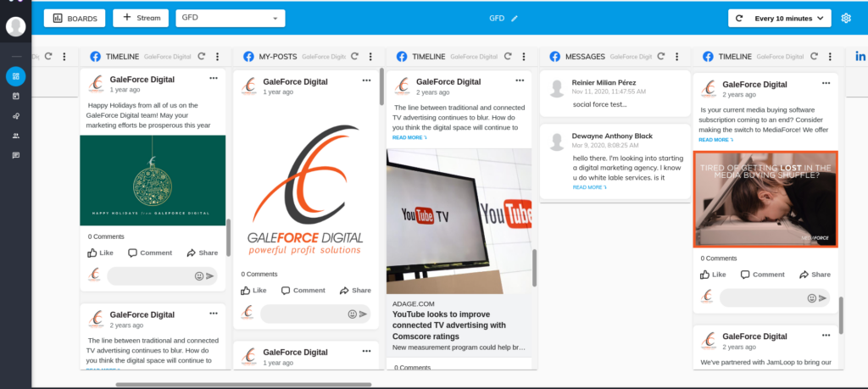Screen dimensions: 868x389
Task: Open the calendar icon in the left sidebar
Action: [15, 96]
